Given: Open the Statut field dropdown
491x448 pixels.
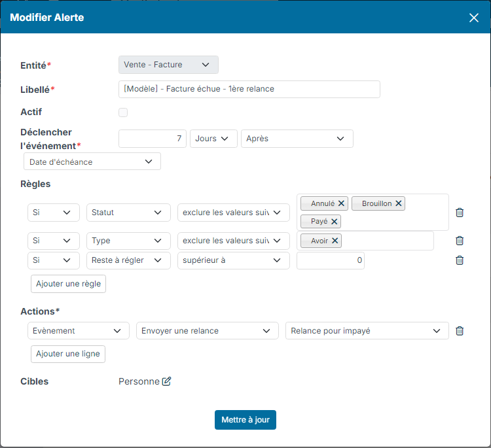Looking at the screenshot, I should coord(128,213).
